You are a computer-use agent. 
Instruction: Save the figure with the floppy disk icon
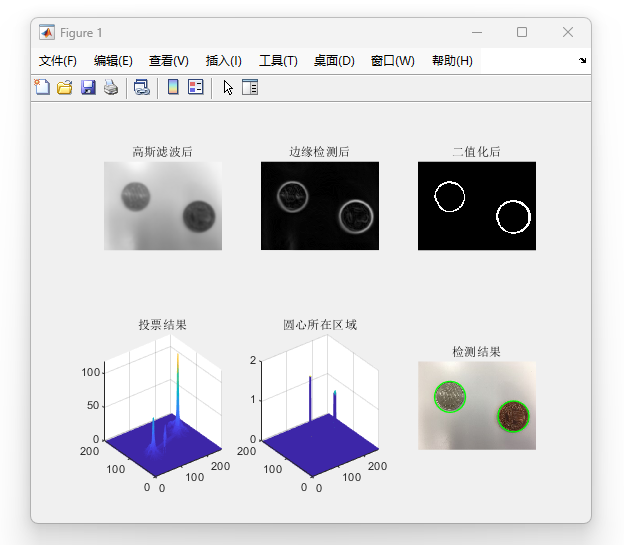tap(88, 88)
